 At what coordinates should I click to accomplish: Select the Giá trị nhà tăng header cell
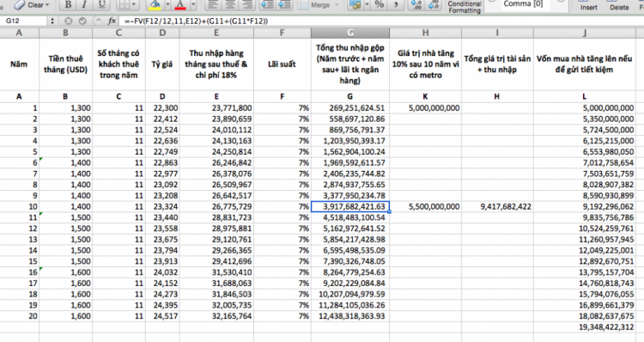click(x=426, y=64)
